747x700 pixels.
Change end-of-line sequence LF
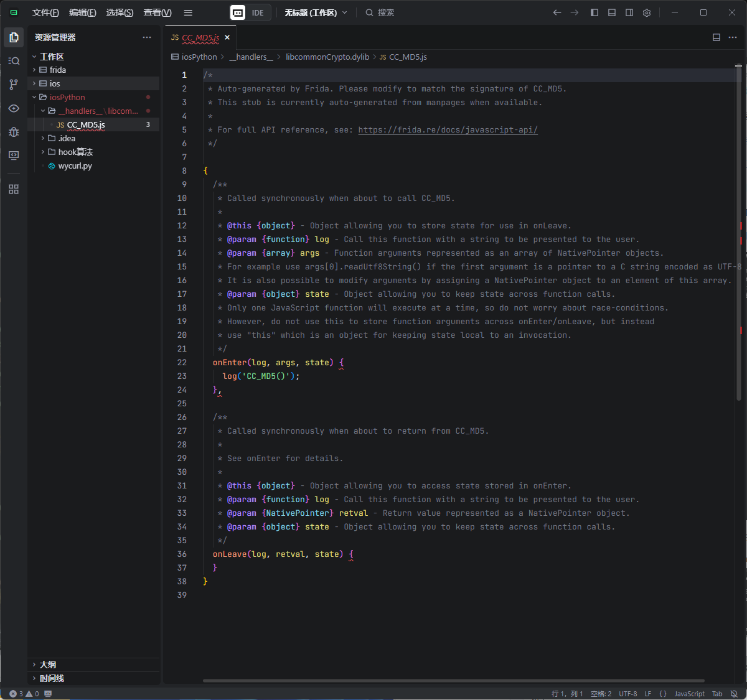647,694
